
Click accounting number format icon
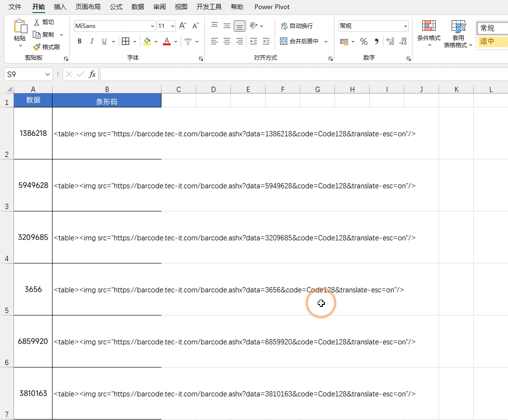point(344,41)
